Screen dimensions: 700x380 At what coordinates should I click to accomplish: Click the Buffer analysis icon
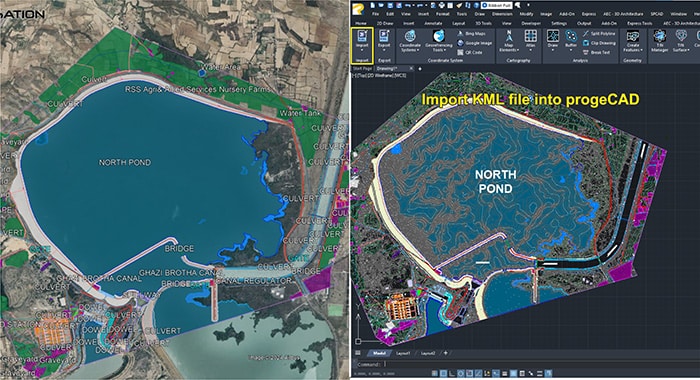pos(571,39)
